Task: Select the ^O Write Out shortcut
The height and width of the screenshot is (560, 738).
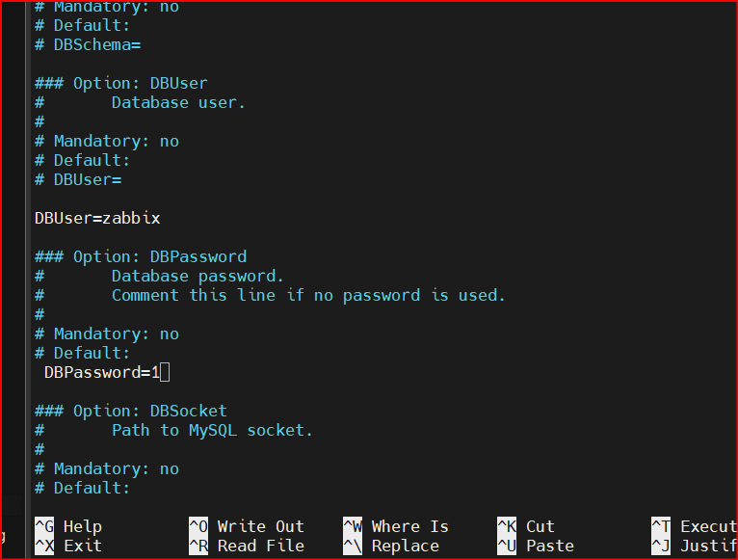Action: [247, 526]
